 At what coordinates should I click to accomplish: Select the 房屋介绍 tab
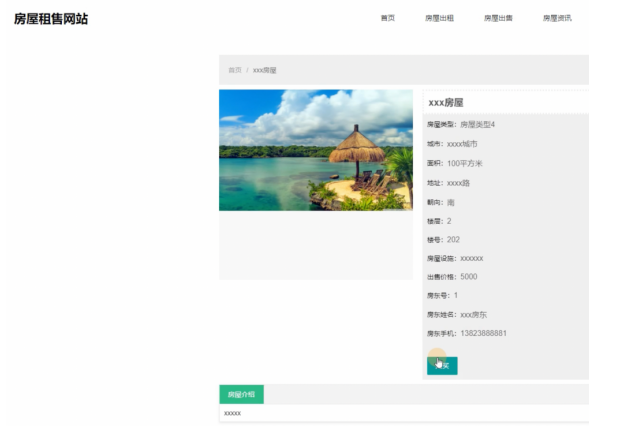coord(242,394)
